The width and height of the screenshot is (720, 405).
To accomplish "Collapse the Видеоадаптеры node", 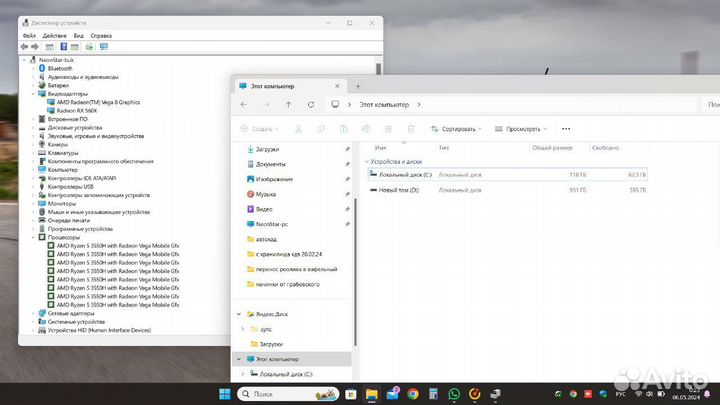I will (33, 94).
